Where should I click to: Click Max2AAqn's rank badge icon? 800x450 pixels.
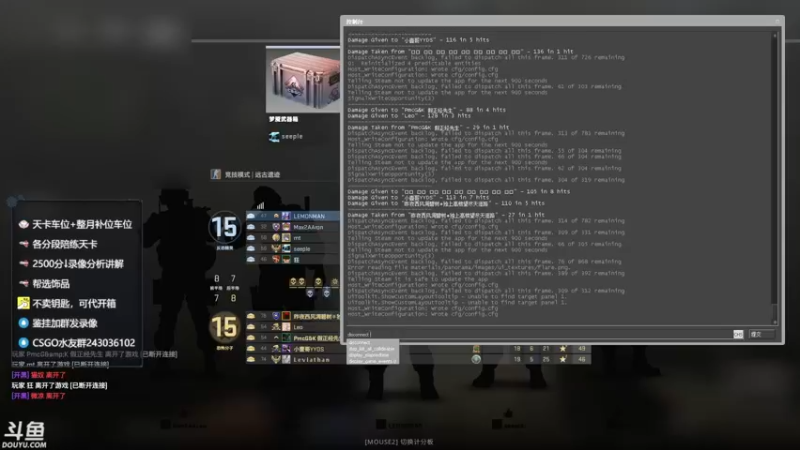276,227
